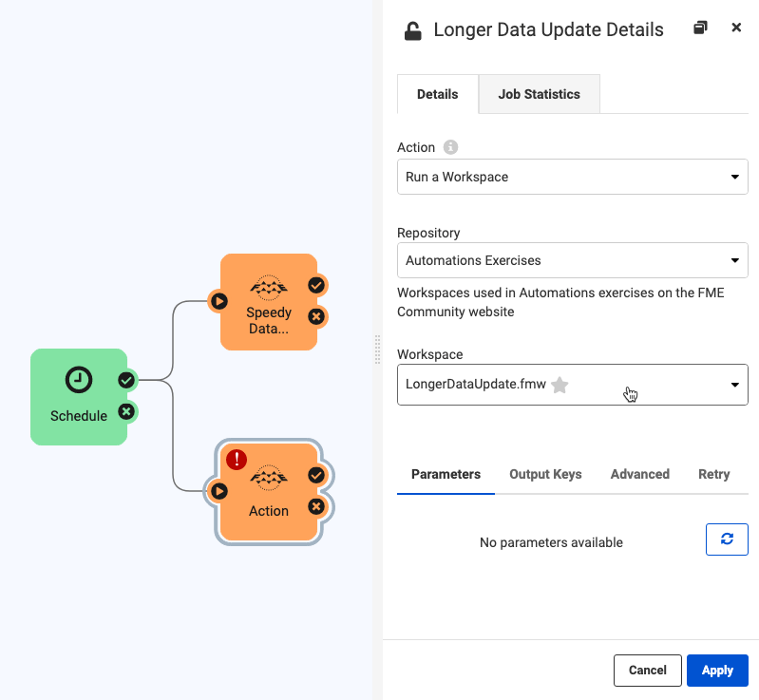Click the Speedy Data success checkmark port
The image size is (759, 700).
click(x=316, y=285)
